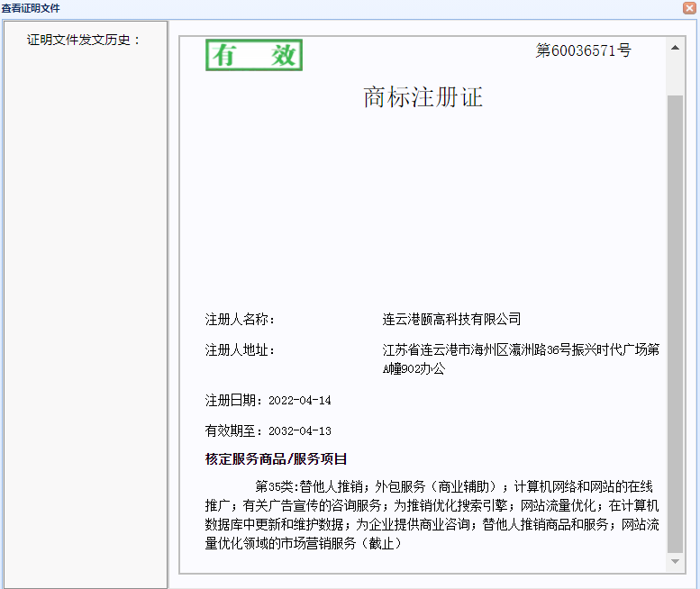Click the certificate number 第60036571号
The width and height of the screenshot is (700, 589).
point(584,50)
